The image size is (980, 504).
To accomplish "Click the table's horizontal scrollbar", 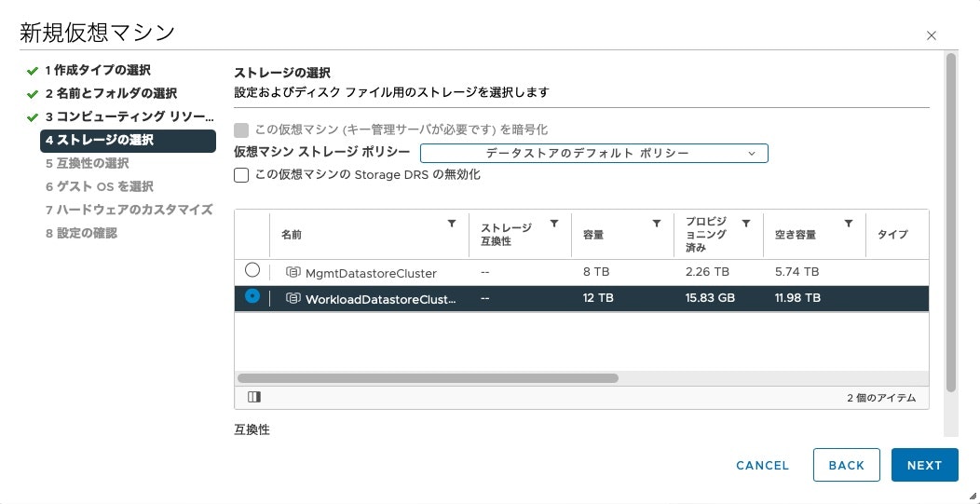I will click(428, 378).
